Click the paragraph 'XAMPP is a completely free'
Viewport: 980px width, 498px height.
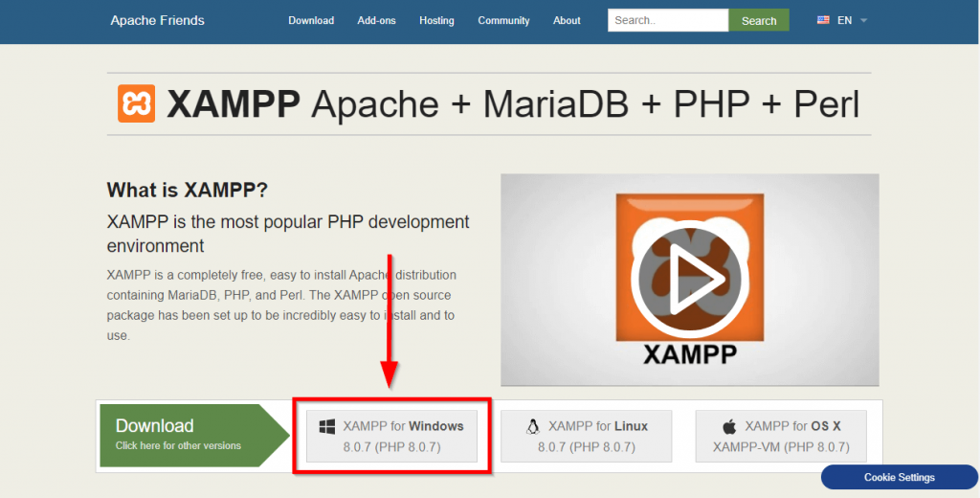pos(281,305)
